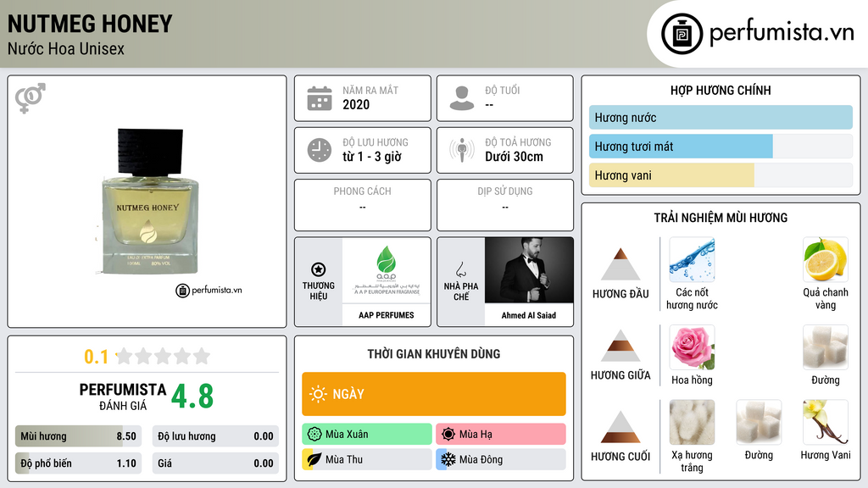Click the Dịp sử dụng card
Screen dimensions: 868x488
505,205
